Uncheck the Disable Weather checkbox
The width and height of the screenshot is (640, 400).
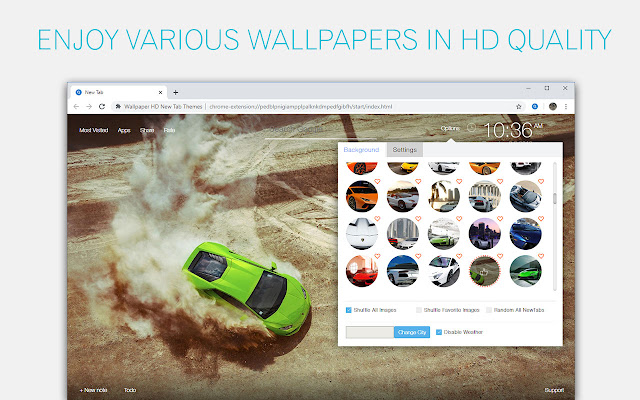[439, 332]
